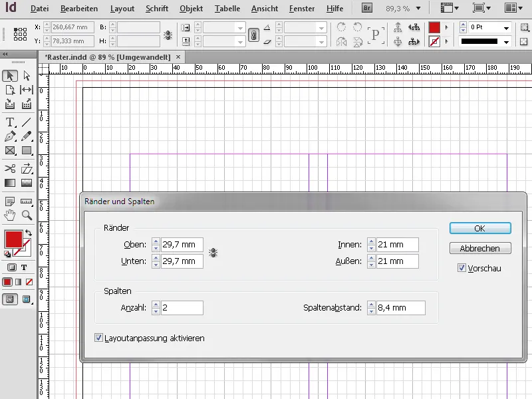
Task: Open the Datei menu
Action: pos(40,9)
